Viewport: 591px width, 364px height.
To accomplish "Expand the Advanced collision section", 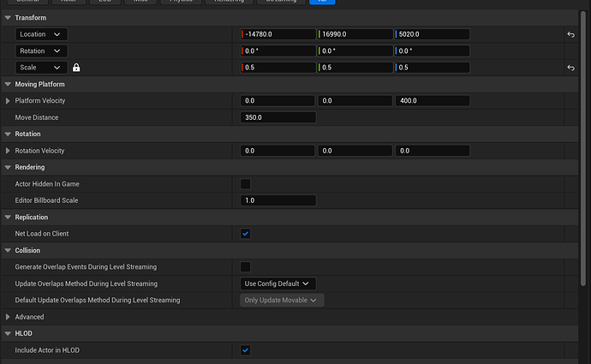I will 9,317.
